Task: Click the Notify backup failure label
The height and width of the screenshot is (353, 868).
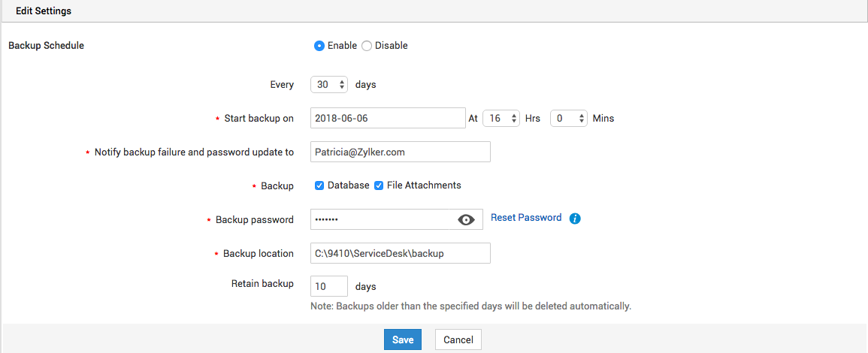Action: coord(194,152)
